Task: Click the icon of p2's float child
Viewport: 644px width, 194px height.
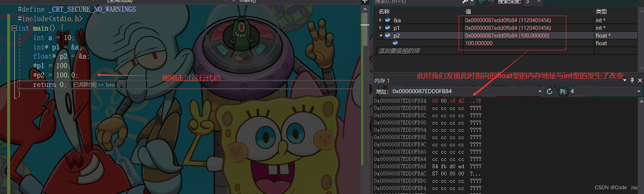Action: (x=395, y=43)
